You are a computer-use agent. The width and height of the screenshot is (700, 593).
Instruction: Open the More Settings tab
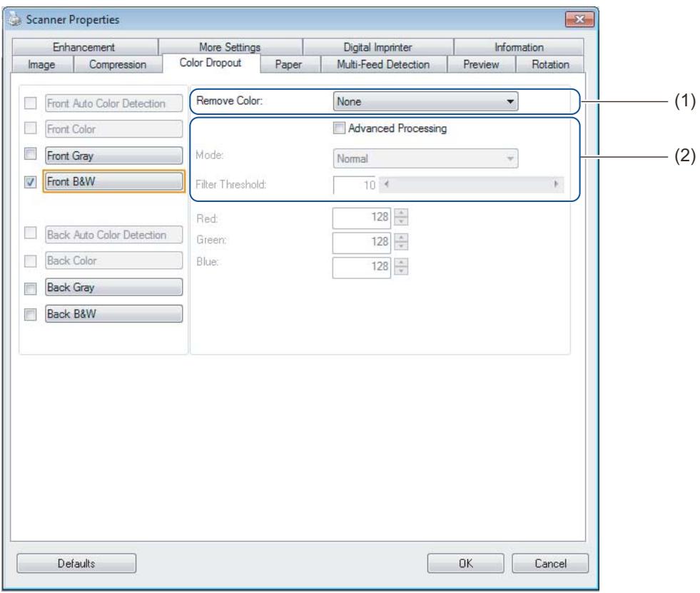coord(230,47)
